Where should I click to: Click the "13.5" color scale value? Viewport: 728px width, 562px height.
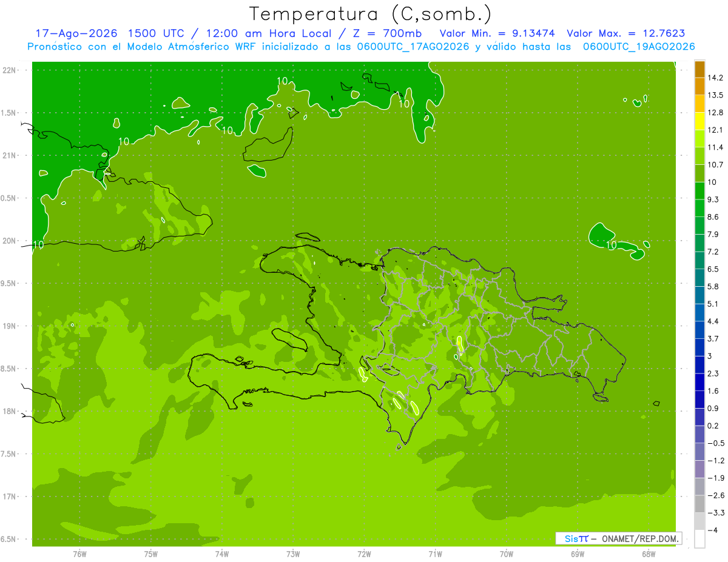(715, 95)
